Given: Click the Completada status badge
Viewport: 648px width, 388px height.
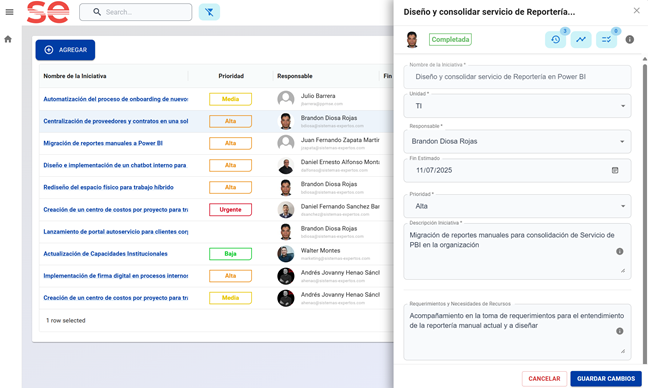Looking at the screenshot, I should pos(450,40).
